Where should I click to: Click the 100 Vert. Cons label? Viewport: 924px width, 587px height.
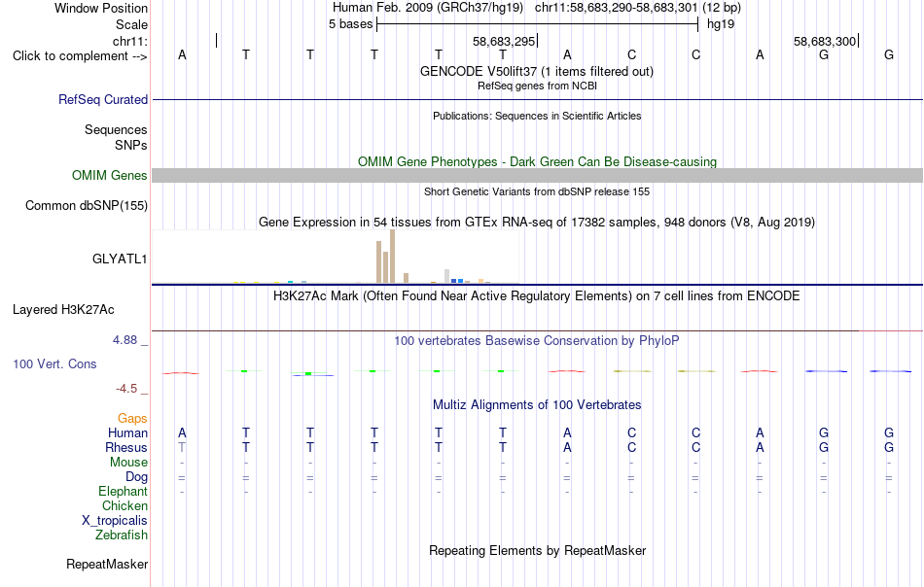[54, 363]
